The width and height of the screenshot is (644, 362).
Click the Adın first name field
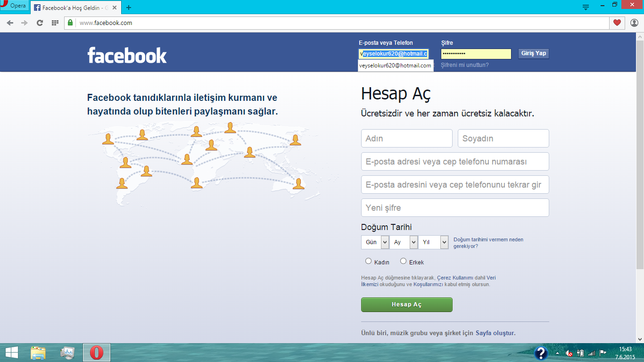tap(406, 139)
